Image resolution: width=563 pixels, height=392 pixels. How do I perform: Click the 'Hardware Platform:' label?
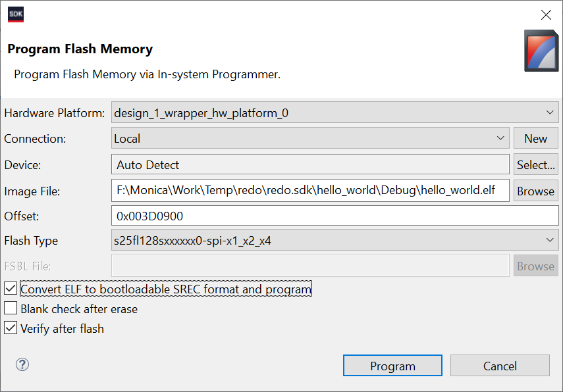[x=55, y=113]
